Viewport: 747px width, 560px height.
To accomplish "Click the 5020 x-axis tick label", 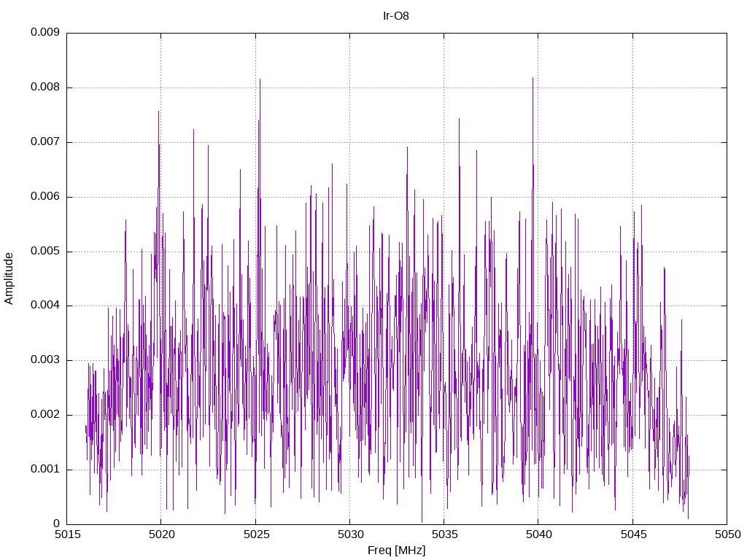I will (x=162, y=534).
